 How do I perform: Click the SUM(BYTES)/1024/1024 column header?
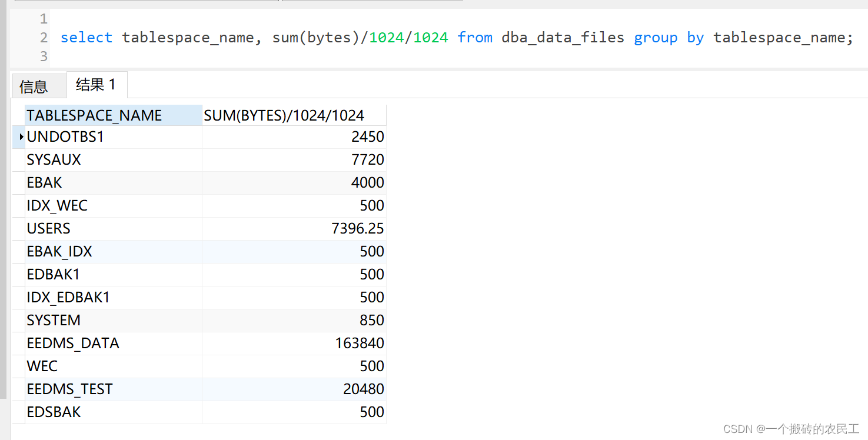[294, 115]
